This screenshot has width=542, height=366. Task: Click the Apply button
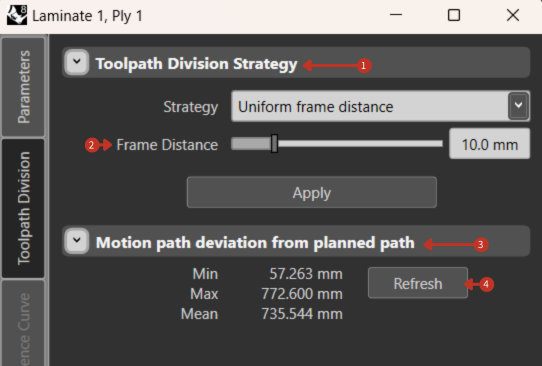pyautogui.click(x=312, y=193)
